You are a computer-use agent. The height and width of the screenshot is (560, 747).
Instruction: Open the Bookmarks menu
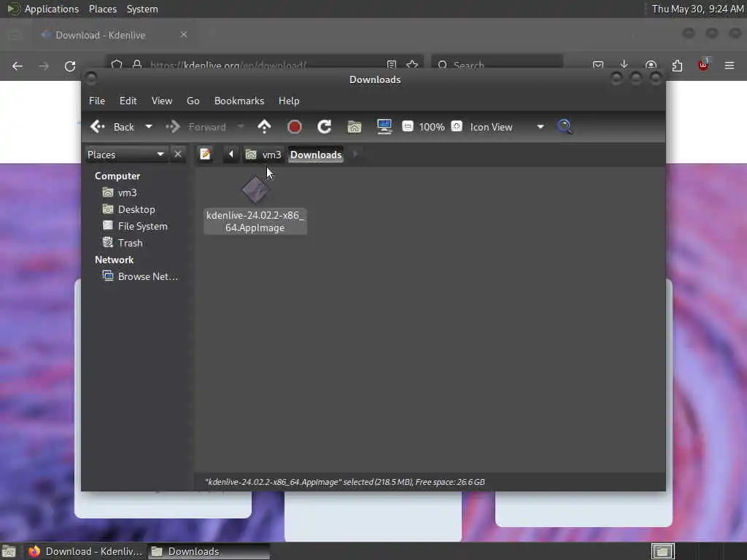click(x=239, y=101)
